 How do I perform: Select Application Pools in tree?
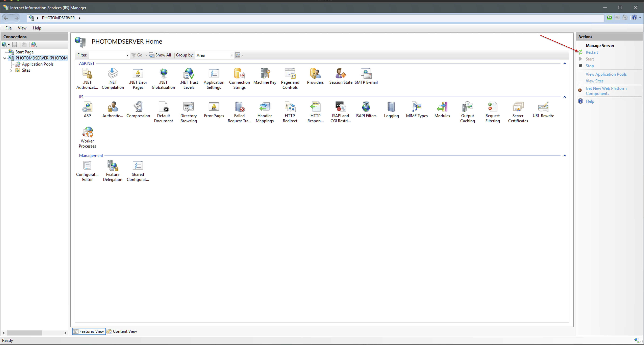point(38,64)
